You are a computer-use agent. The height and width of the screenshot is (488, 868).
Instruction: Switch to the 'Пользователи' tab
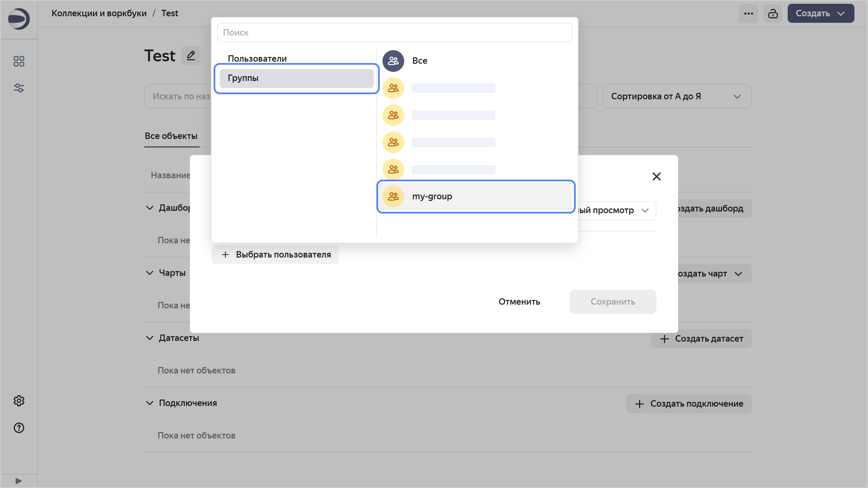click(257, 59)
